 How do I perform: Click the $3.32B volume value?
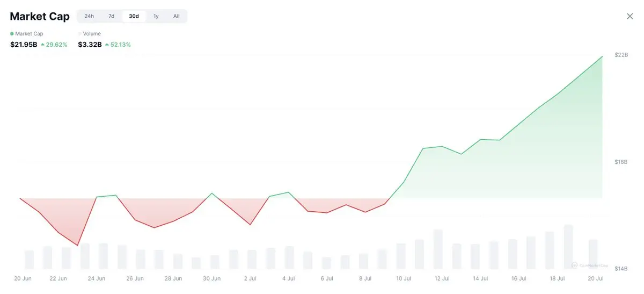click(x=90, y=45)
